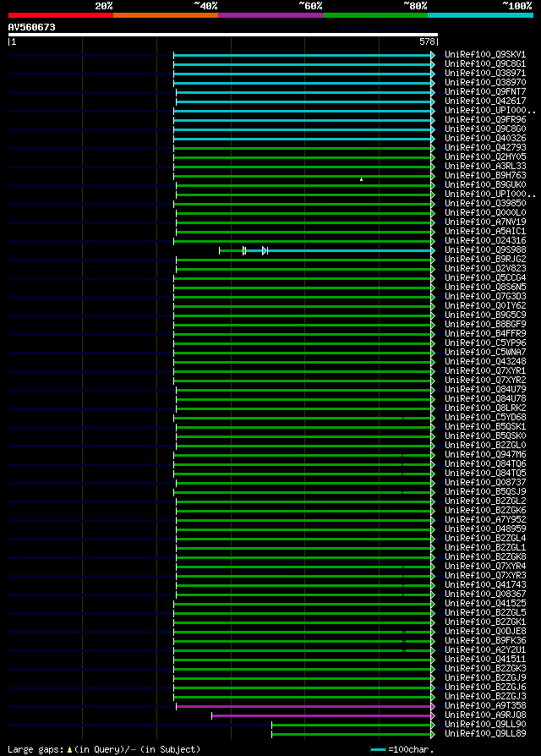Select the UniRef100_Q41511 label
The height and width of the screenshot is (756, 541).
pos(485,659)
